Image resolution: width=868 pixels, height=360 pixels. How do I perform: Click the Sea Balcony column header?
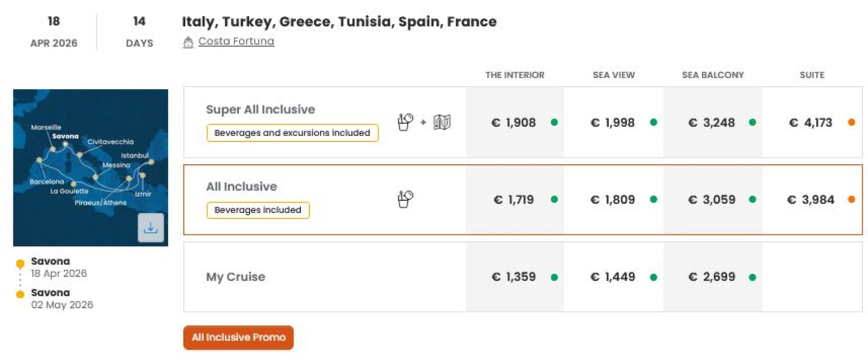coord(712,75)
